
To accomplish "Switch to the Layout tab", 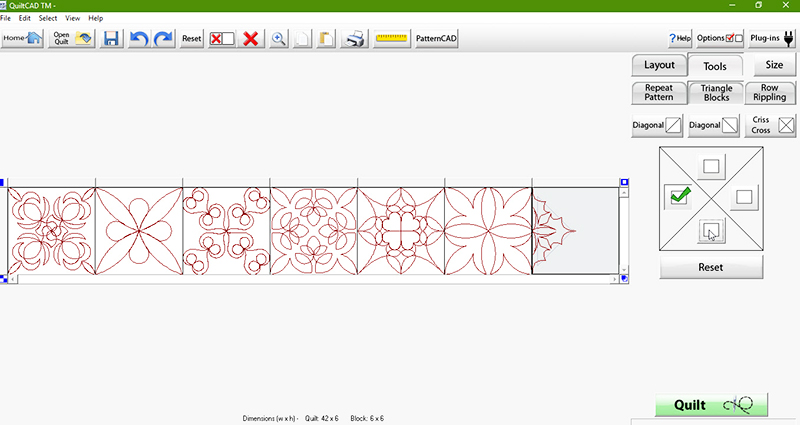I will point(659,65).
